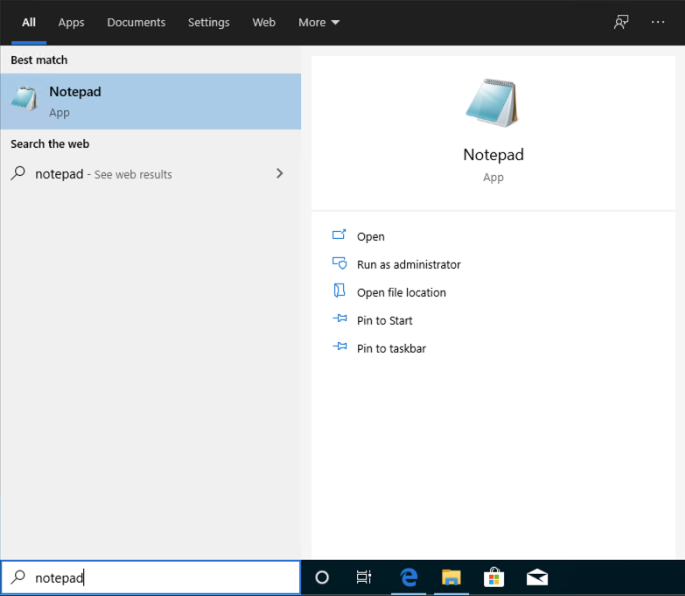
Task: Switch to the Web tab
Action: (264, 22)
